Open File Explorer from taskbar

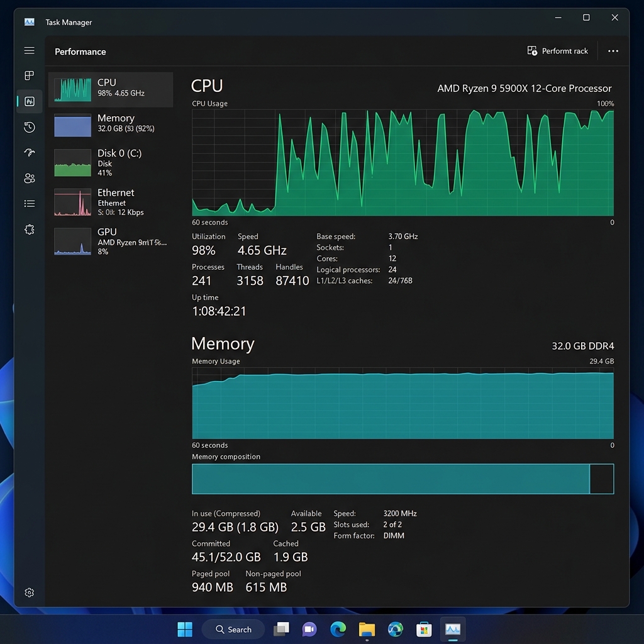[x=367, y=629]
